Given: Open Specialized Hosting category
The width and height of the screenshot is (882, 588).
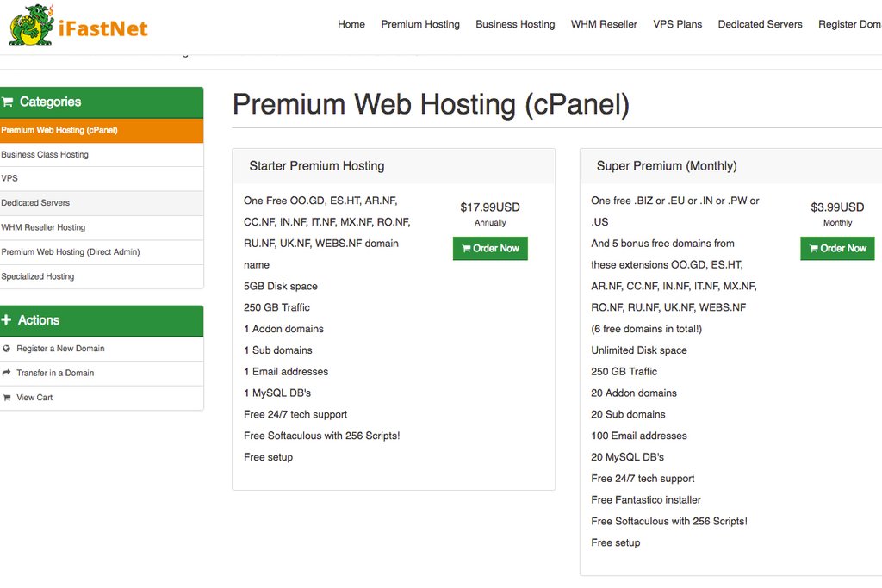Looking at the screenshot, I should coord(38,277).
